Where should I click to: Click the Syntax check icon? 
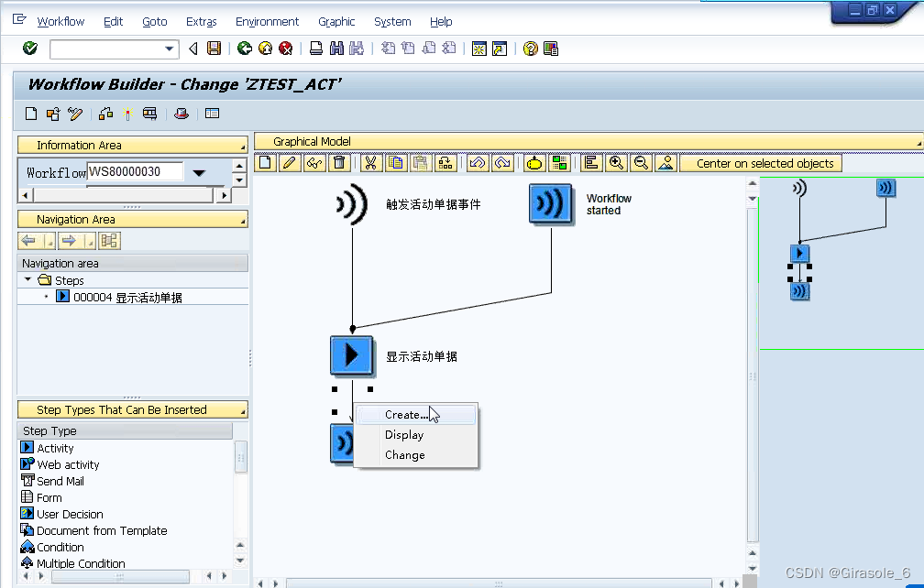pos(106,114)
